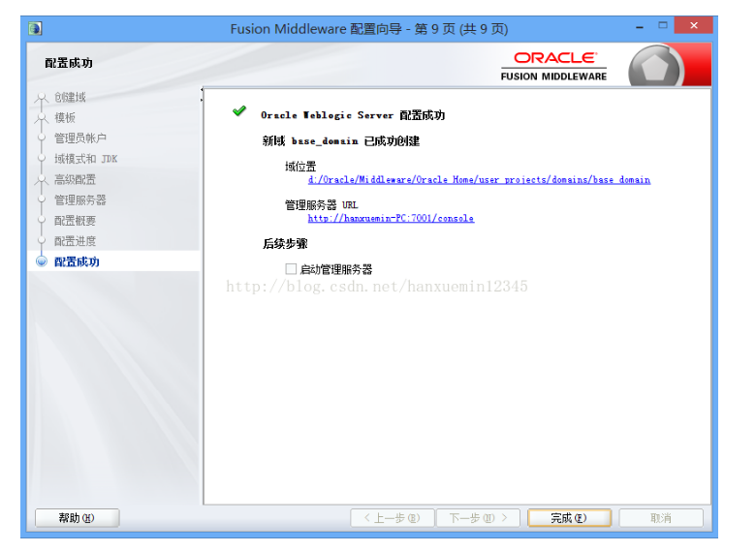Select the 创建域 step in sidebar
Viewport: 756px width, 552px height.
[x=70, y=97]
